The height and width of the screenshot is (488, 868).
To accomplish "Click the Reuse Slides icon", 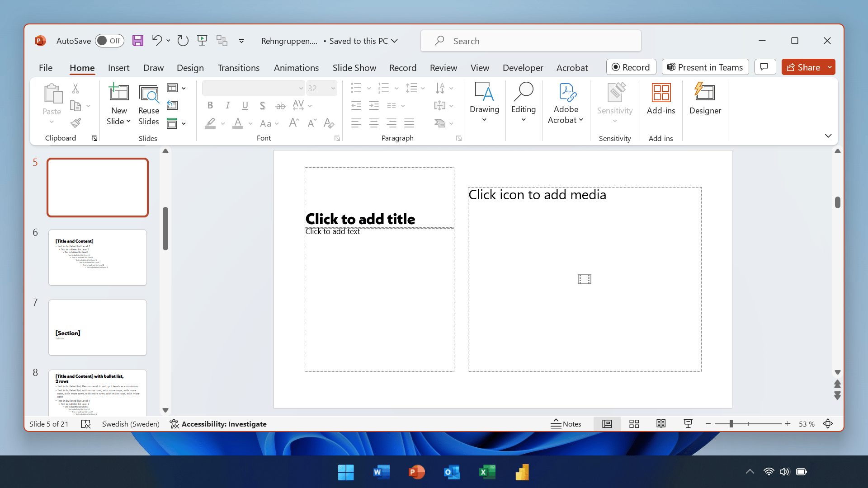I will [x=149, y=105].
